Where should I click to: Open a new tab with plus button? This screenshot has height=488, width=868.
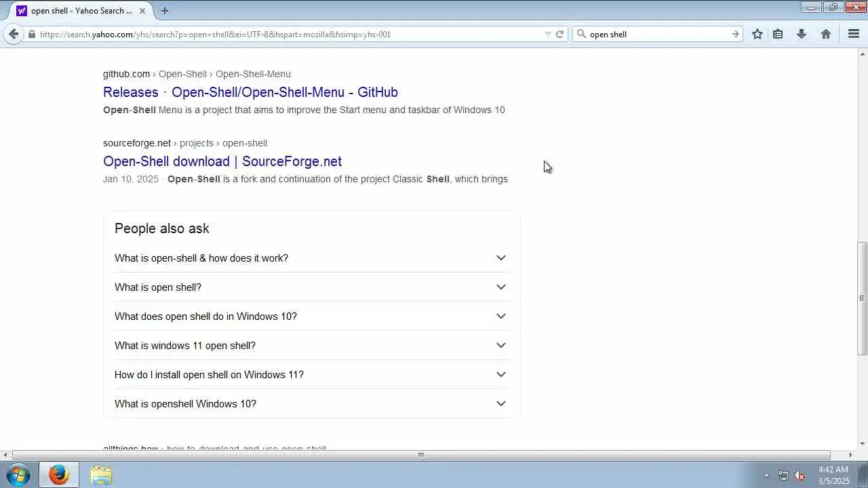tap(165, 10)
